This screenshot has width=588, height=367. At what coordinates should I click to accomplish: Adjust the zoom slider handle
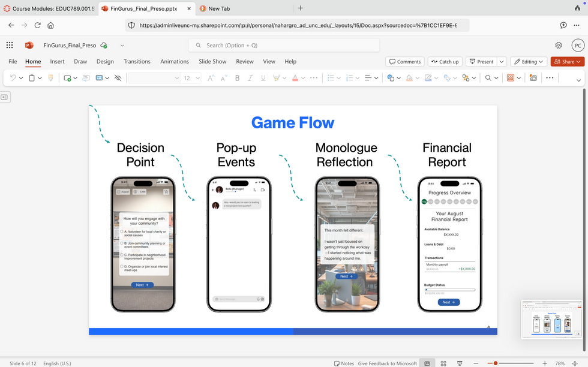pos(496,363)
